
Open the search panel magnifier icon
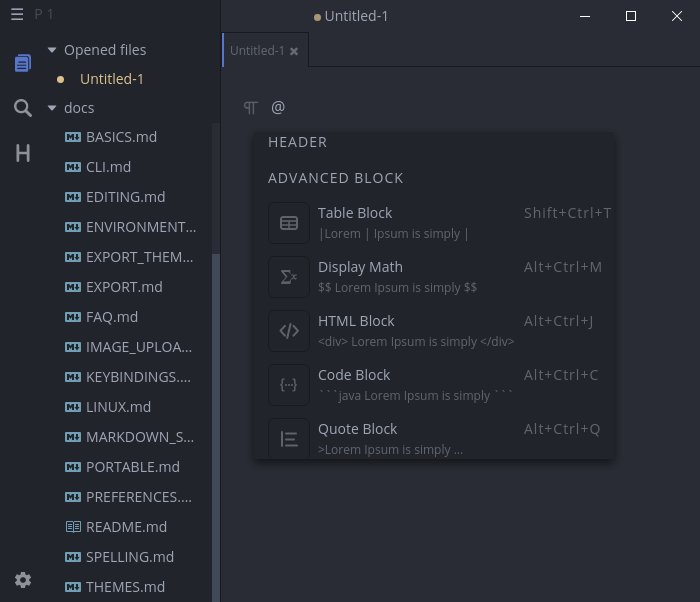(x=23, y=108)
